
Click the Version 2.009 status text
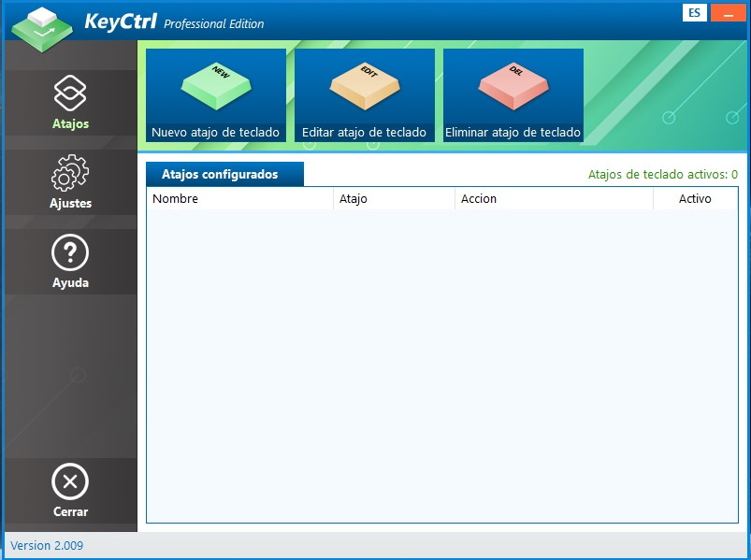pyautogui.click(x=47, y=546)
